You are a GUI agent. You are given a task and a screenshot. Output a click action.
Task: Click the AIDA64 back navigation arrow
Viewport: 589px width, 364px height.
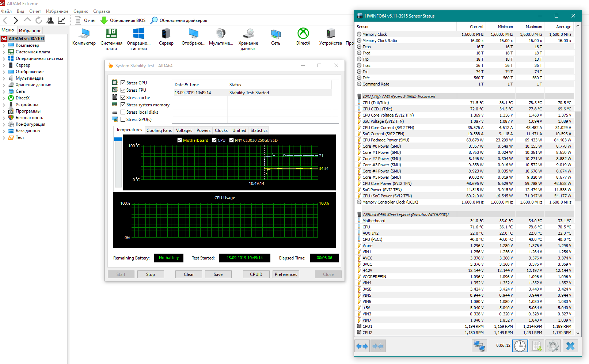point(5,20)
